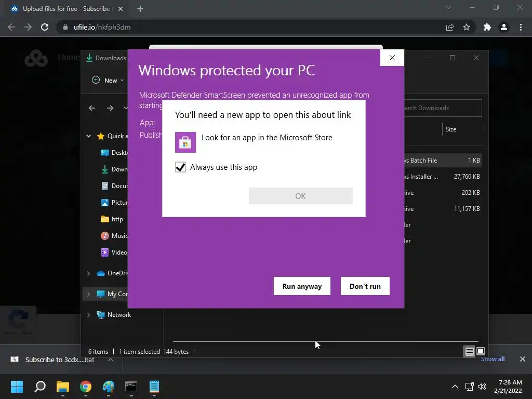This screenshot has height=399, width=532.
Task: Reload the ufile.io page
Action: 45,27
